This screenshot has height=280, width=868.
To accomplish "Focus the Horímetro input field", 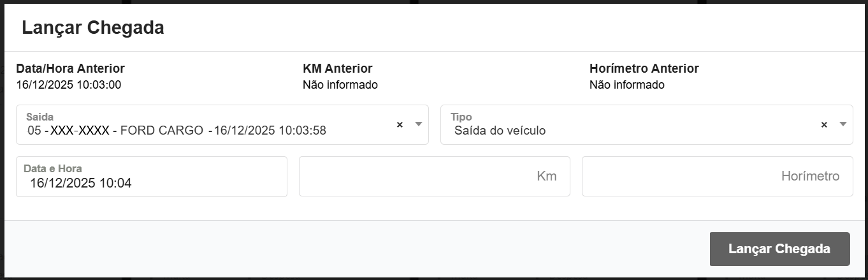I will point(717,177).
